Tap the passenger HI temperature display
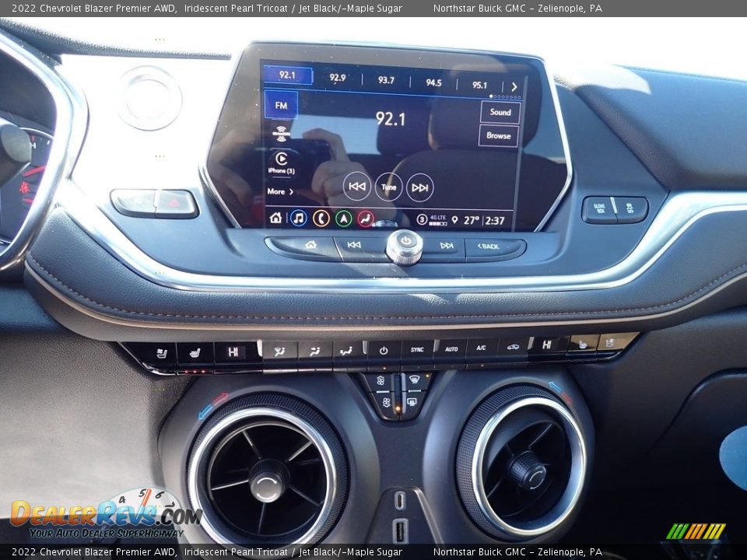Image resolution: width=747 pixels, height=560 pixels. 547,345
